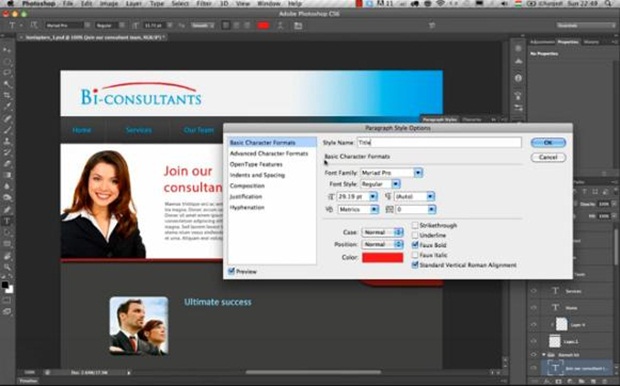Viewport: 620px width, 386px height.
Task: Select Indents and Spacing category in list
Action: [257, 175]
